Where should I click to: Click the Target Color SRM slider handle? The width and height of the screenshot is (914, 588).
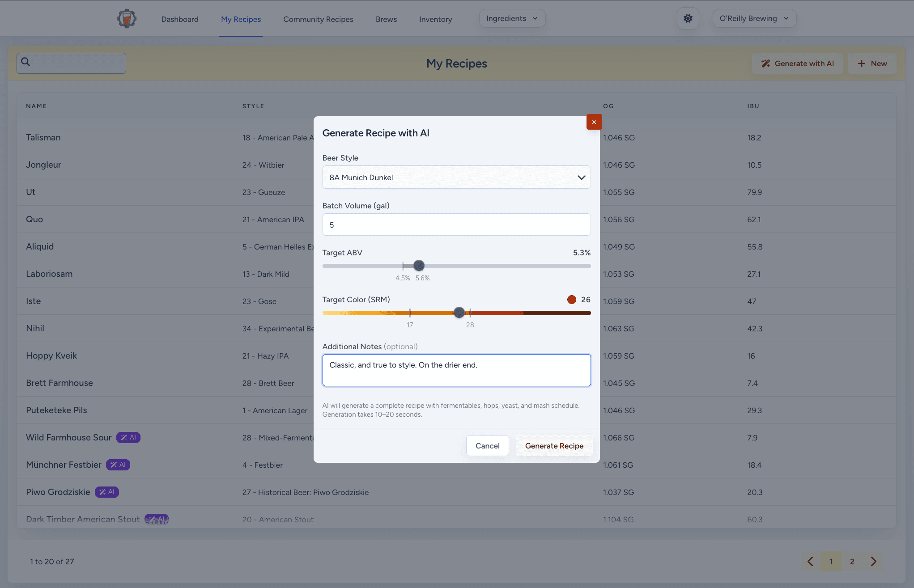(x=459, y=313)
